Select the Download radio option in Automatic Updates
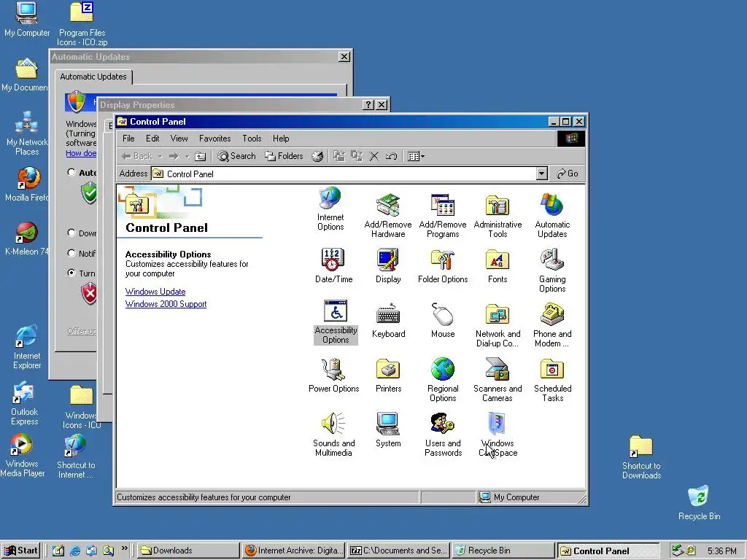 pos(71,233)
